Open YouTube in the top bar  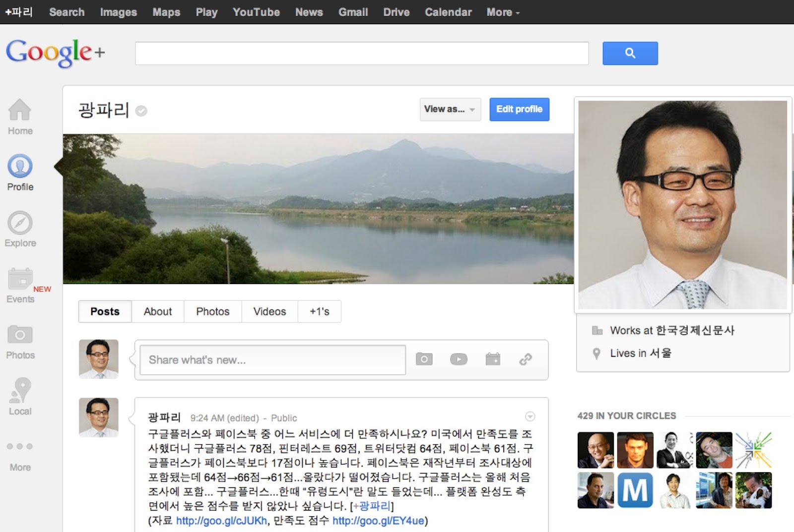(x=256, y=12)
